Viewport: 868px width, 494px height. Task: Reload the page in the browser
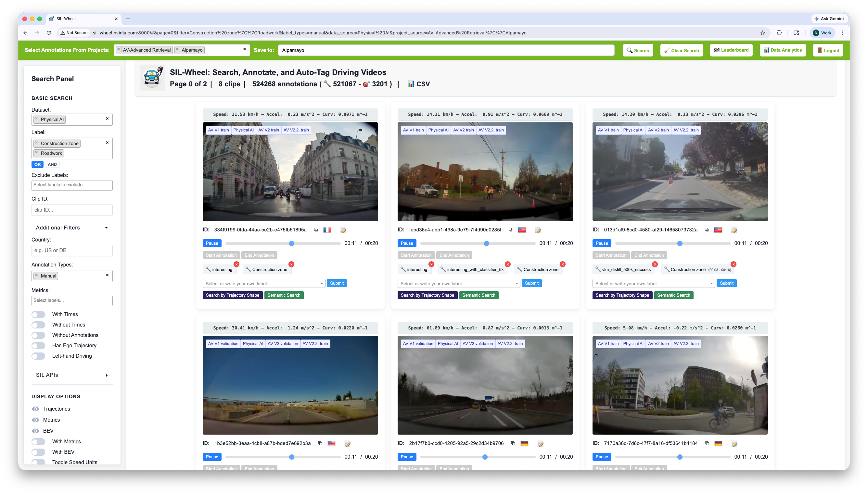pyautogui.click(x=48, y=33)
